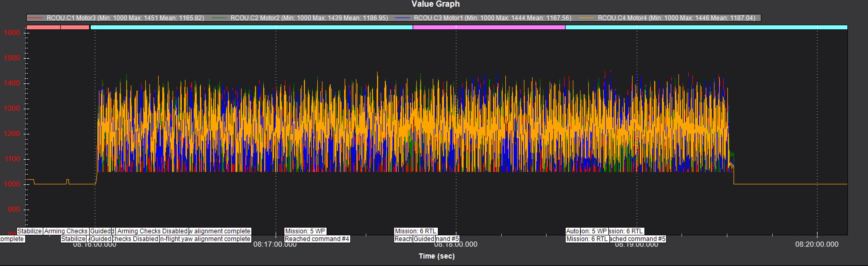Click the 'Mission: 5 WP' event label
This screenshot has width=868, height=266.
305,231
